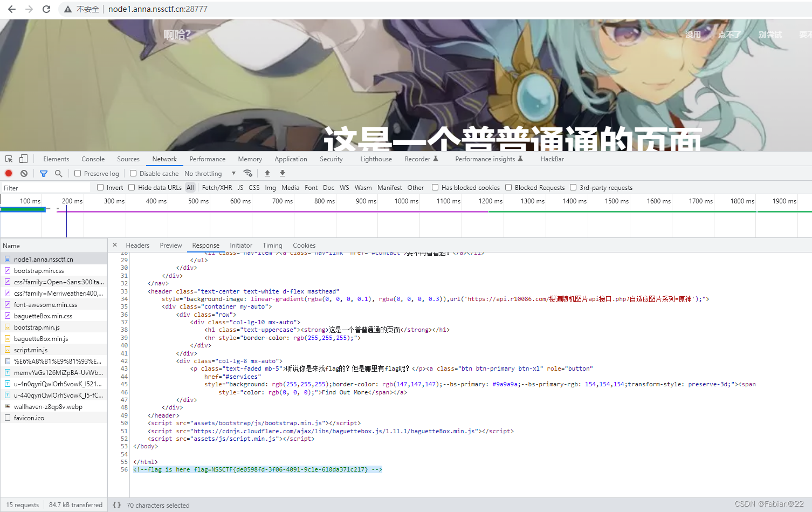Switch to the Console panel
Viewport: 812px width, 512px height.
click(x=93, y=159)
